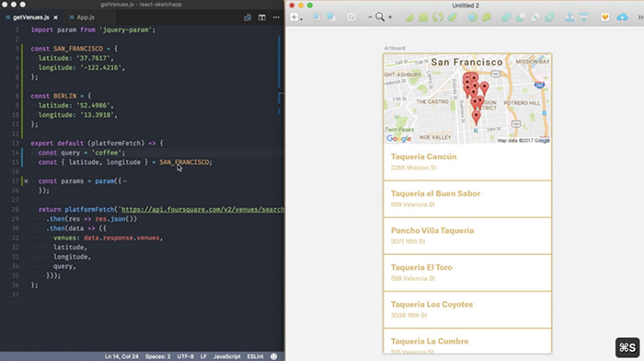644x361 pixels.
Task: Click the zoom out minus button
Action: [370, 17]
